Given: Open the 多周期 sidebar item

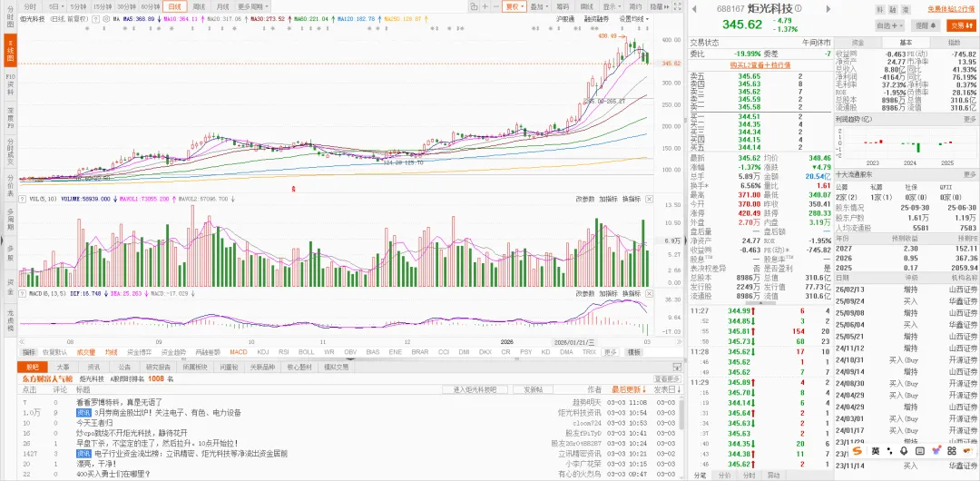Looking at the screenshot, I should click(x=9, y=221).
